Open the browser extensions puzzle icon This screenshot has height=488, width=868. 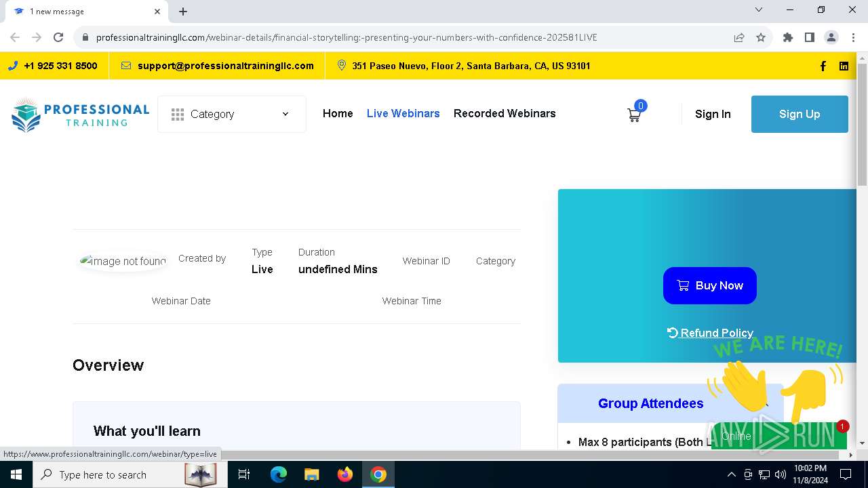pyautogui.click(x=788, y=37)
